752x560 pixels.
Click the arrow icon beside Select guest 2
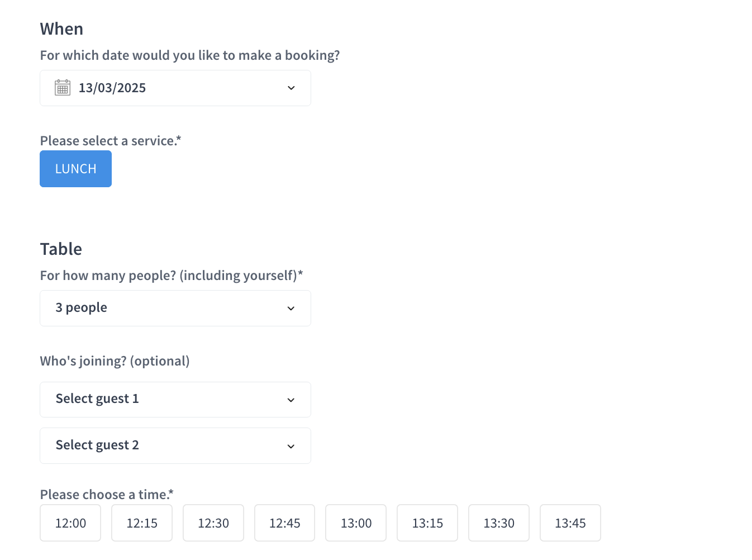coord(291,447)
